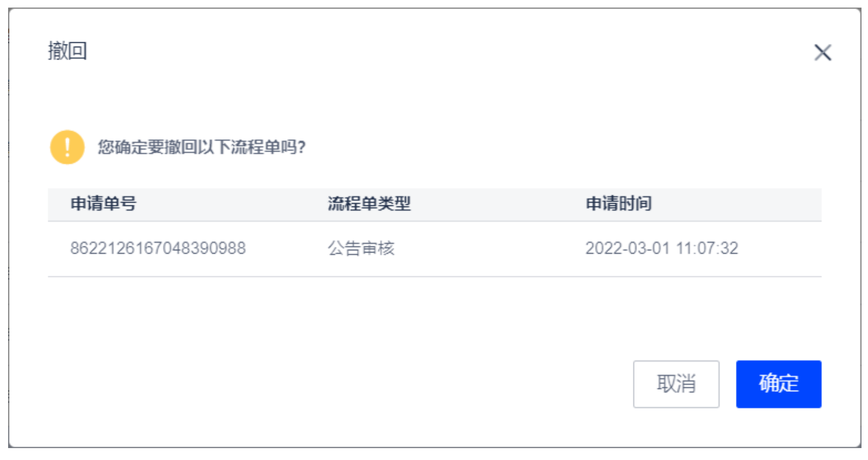Click the yellow exclamation warning icon

click(67, 147)
